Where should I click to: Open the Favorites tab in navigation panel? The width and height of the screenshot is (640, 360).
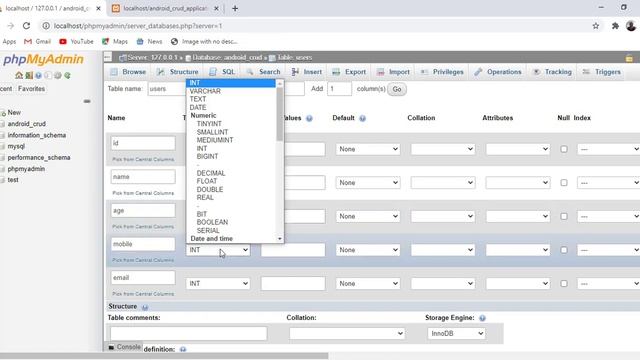(x=31, y=89)
